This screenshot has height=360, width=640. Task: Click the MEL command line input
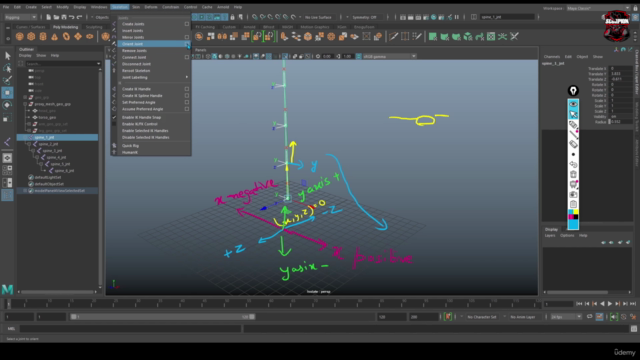click(130, 329)
